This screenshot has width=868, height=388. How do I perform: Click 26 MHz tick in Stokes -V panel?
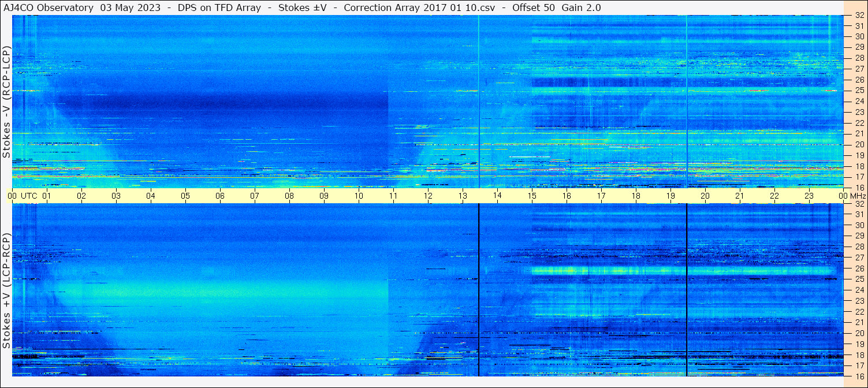tap(859, 80)
